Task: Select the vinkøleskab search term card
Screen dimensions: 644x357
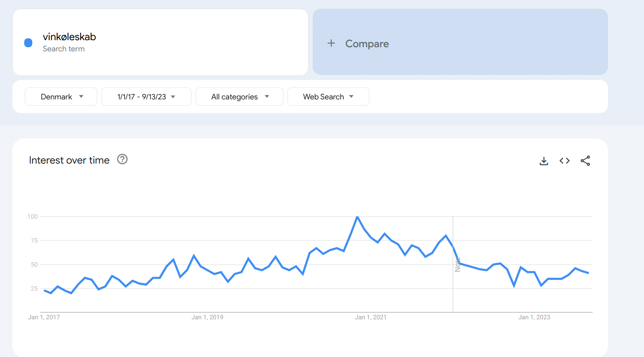Action: click(x=160, y=42)
